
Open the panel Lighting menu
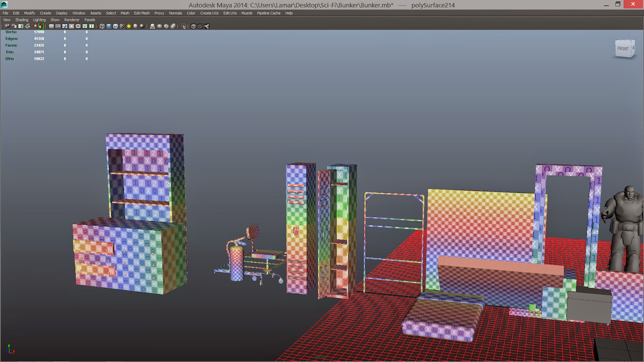pos(39,20)
